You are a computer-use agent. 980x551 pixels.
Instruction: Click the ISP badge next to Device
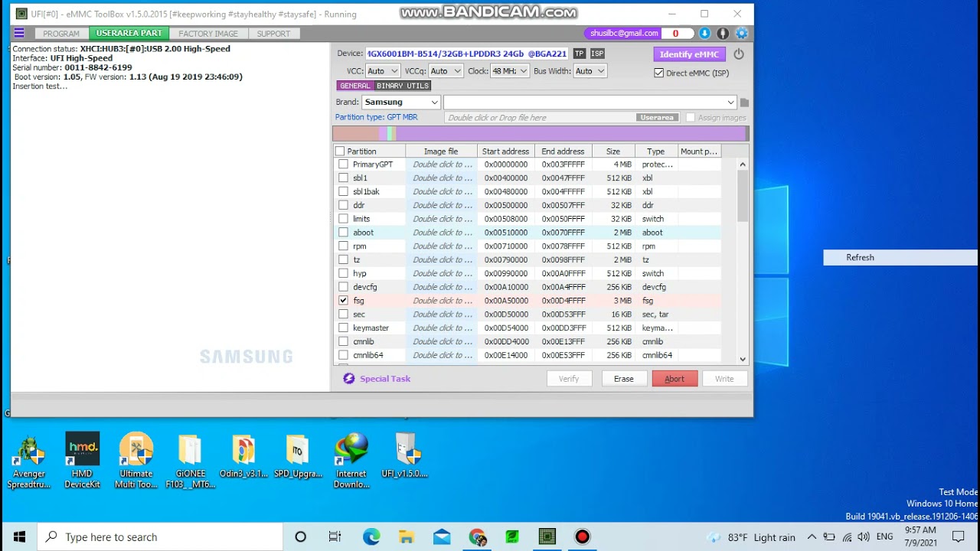point(597,54)
